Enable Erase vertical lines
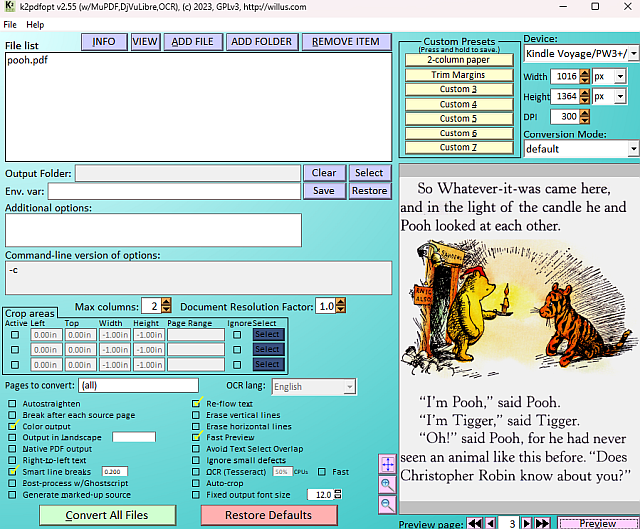 click(x=196, y=415)
